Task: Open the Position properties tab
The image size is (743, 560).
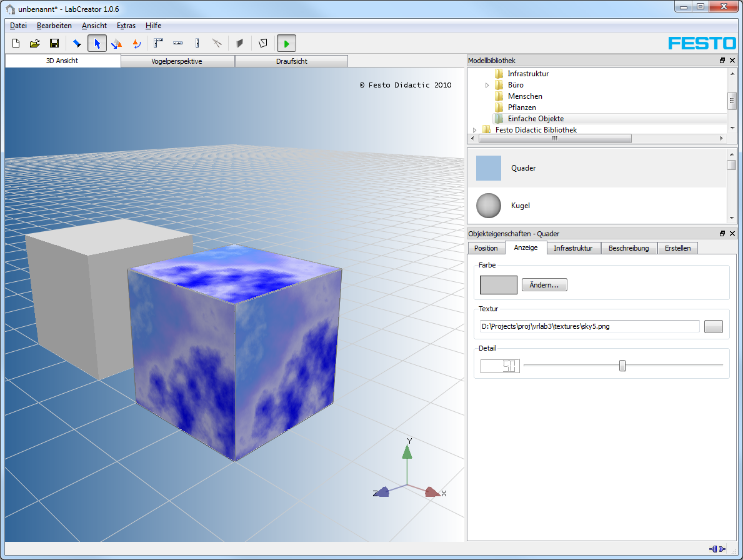Action: point(486,248)
